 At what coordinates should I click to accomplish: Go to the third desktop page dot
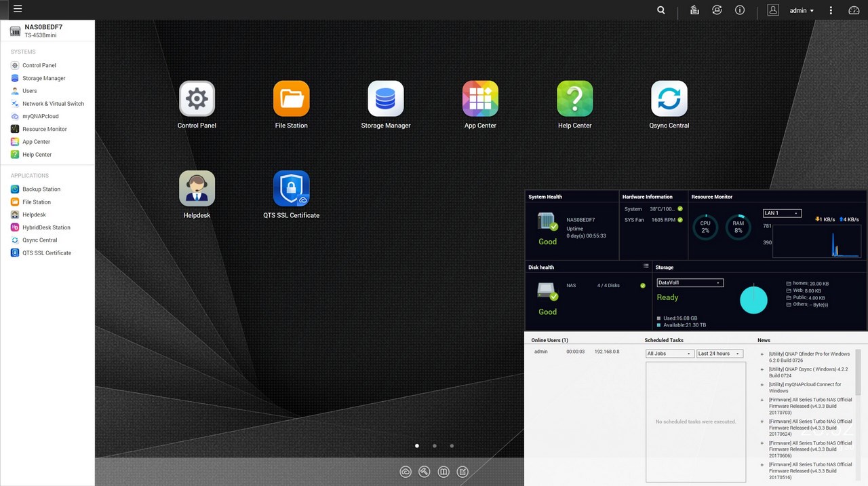point(452,446)
